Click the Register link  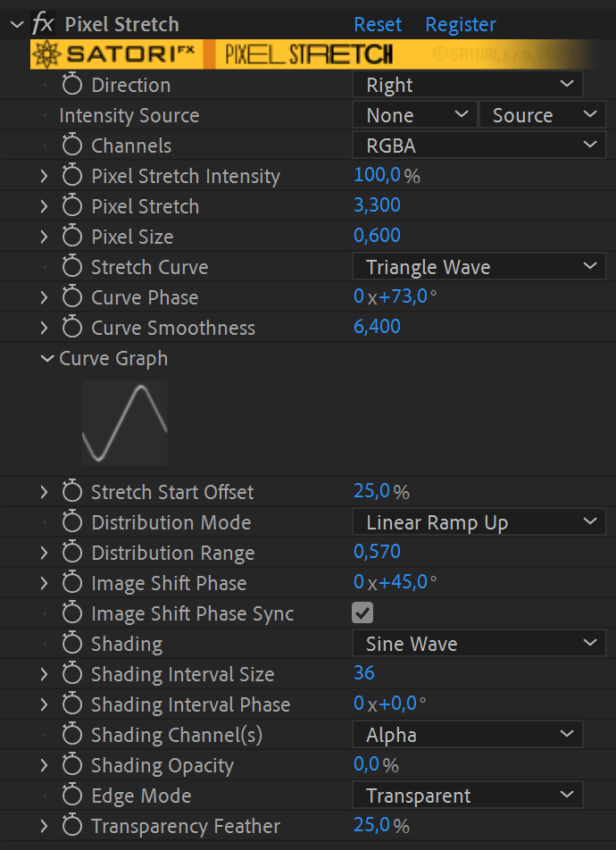click(x=461, y=24)
